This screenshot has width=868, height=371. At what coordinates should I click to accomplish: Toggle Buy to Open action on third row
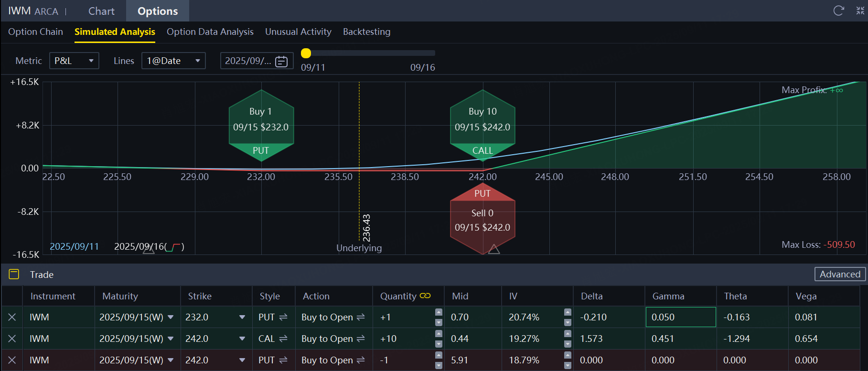click(x=361, y=360)
